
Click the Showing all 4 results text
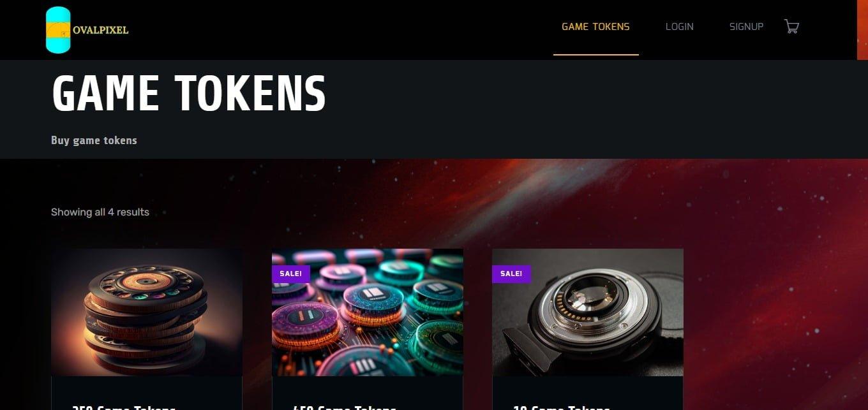[100, 212]
